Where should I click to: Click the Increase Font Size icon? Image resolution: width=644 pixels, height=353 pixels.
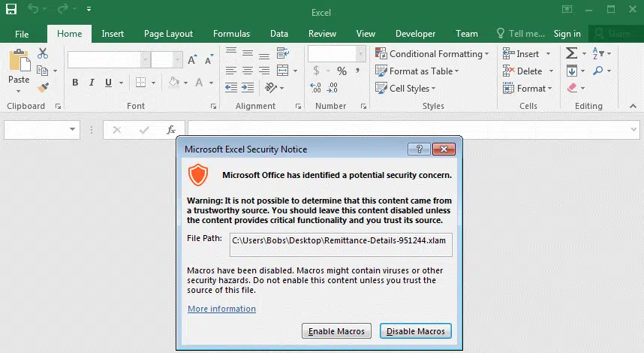[x=192, y=60]
